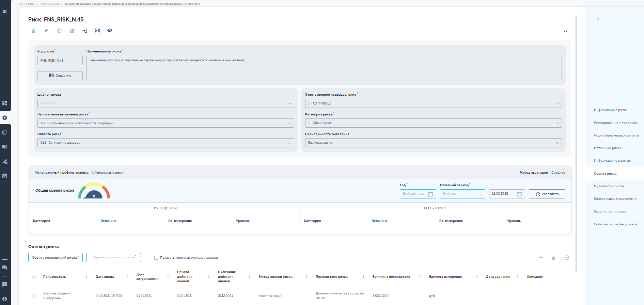The height and width of the screenshot is (305, 644).
Task: Click the 3 500 000 value cell
Action: pyautogui.click(x=380, y=296)
